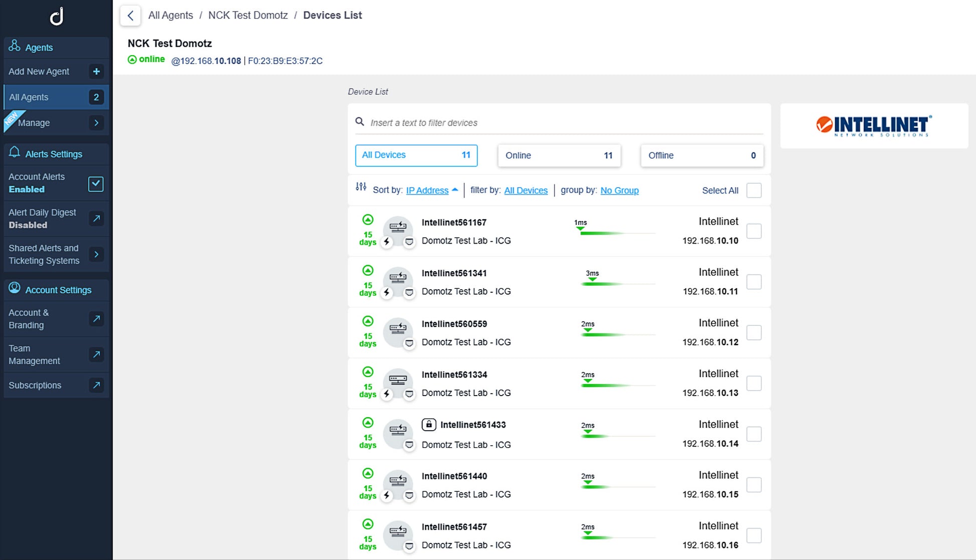Click the lightning bolt icon on Intellinet561167
Viewport: 976px width, 560px height.
click(387, 242)
